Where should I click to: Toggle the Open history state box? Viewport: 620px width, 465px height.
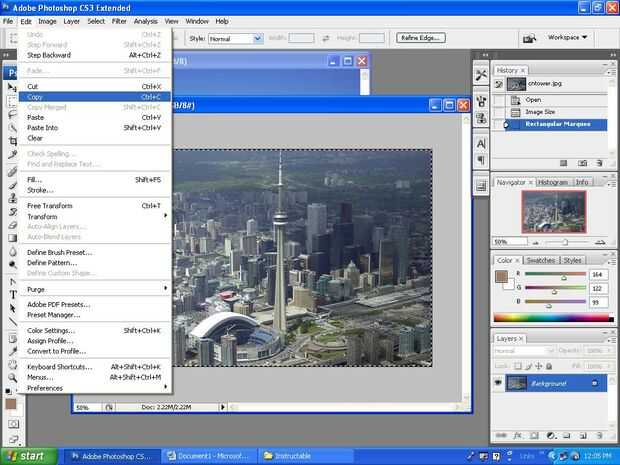pyautogui.click(x=499, y=100)
